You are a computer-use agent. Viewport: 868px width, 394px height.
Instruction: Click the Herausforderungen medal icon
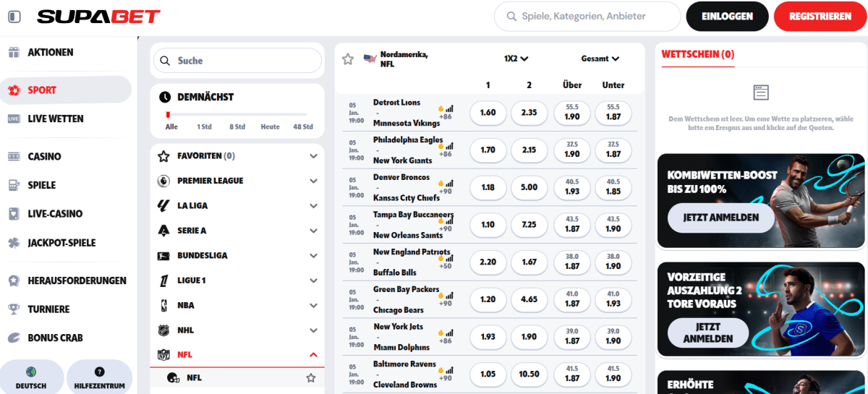pyautogui.click(x=13, y=280)
